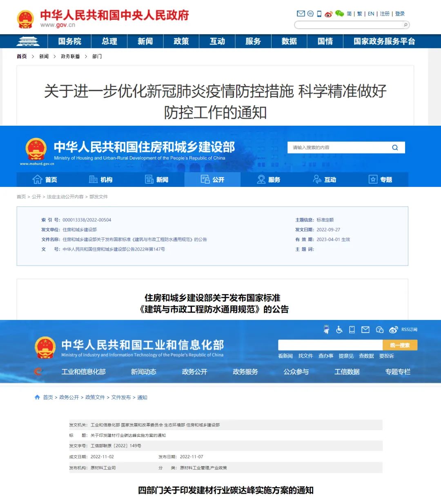
Task: Click the 查办事 quick link
Action: [326, 356]
